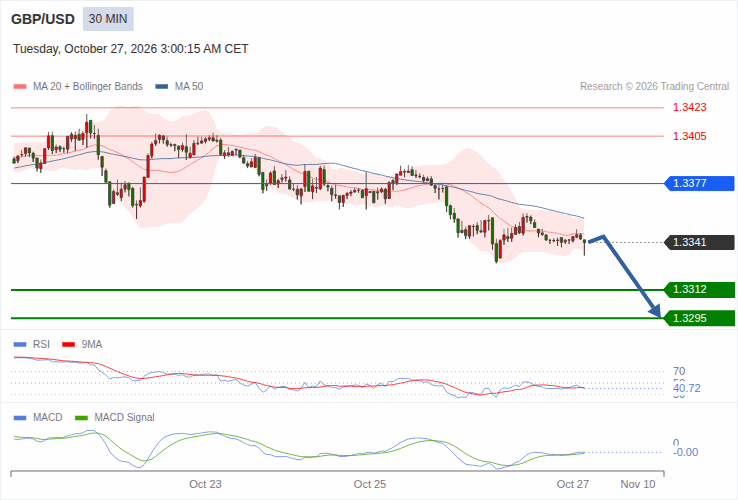Click the RSI legend swatch

[20, 345]
